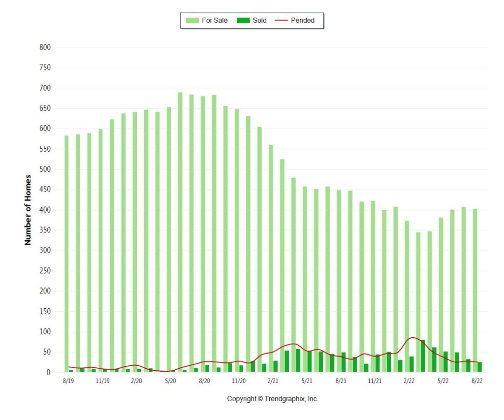This screenshot has height=420, width=504.
Task: Click the Pended red line legend marker
Action: [281, 20]
